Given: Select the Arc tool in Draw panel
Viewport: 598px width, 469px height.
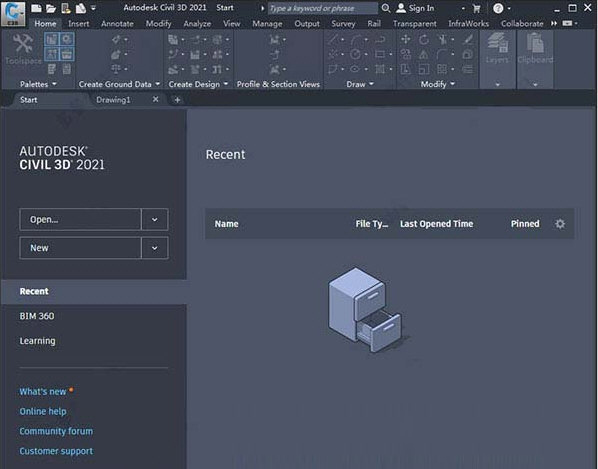Looking at the screenshot, I should pos(356,39).
